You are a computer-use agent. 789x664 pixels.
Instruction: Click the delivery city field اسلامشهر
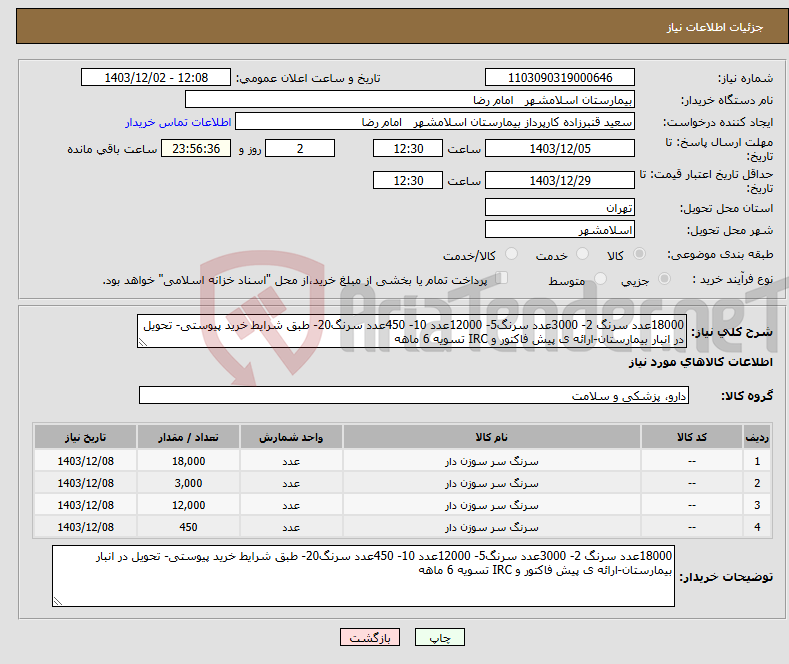tap(560, 229)
